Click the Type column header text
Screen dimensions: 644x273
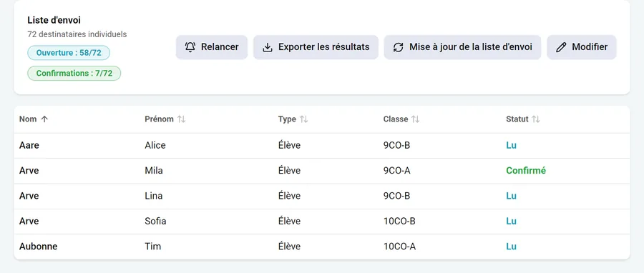(287, 119)
